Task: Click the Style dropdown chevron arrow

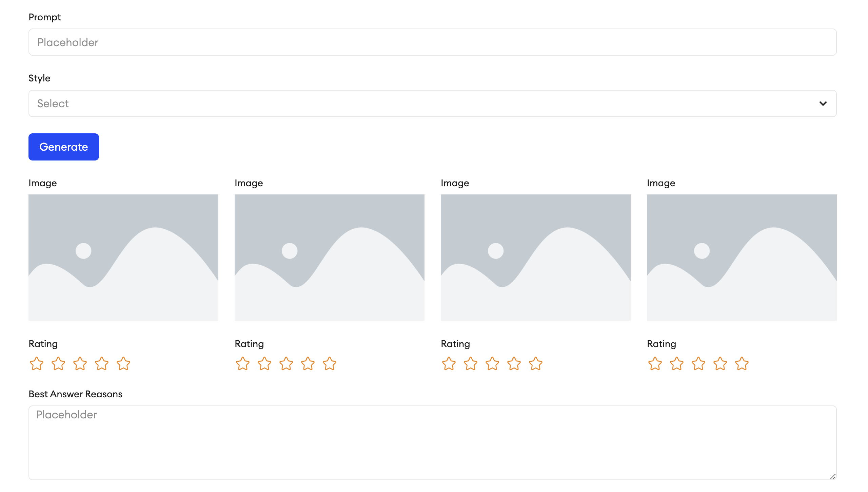Action: click(823, 103)
